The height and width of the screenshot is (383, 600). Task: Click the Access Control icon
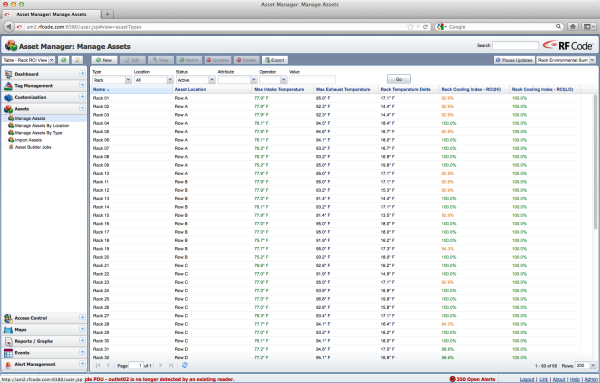point(8,318)
